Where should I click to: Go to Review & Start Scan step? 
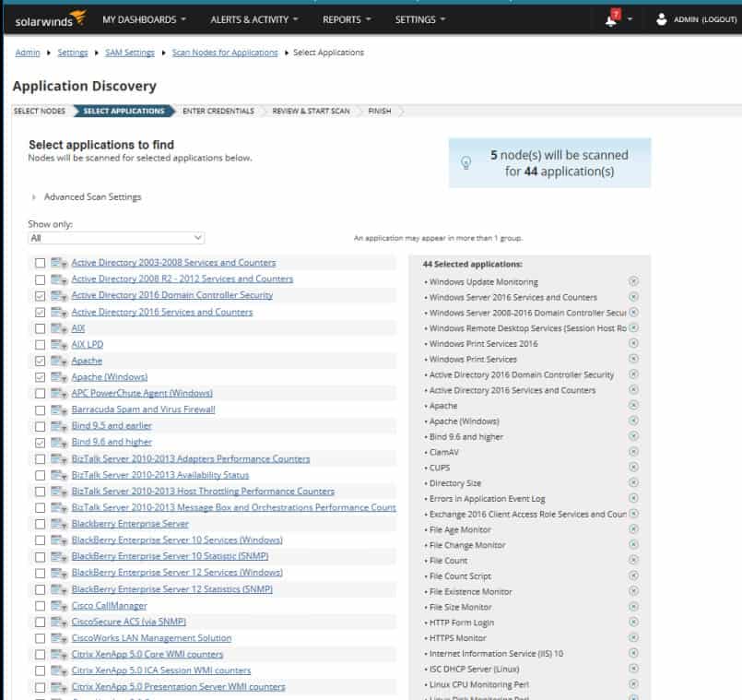311,111
